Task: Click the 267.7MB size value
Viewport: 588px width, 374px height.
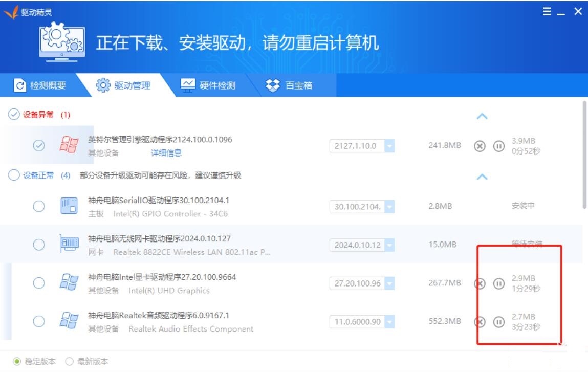Action: click(444, 283)
